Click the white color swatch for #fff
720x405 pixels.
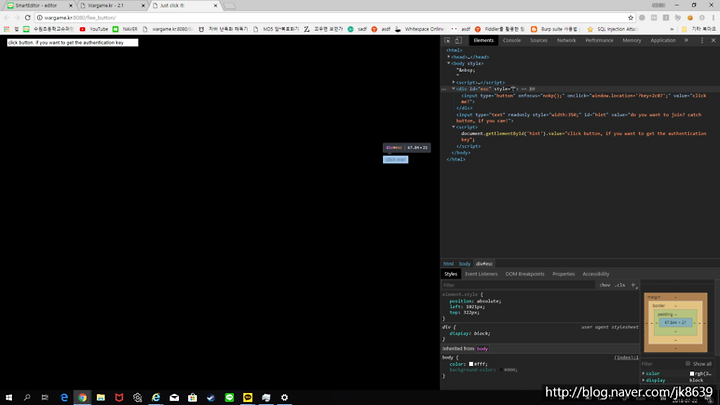[471, 364]
